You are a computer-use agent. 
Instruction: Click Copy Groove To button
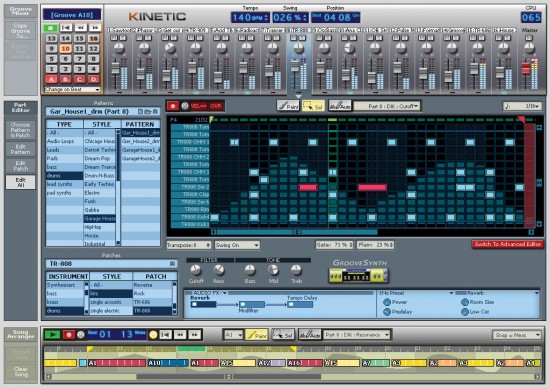point(21,31)
